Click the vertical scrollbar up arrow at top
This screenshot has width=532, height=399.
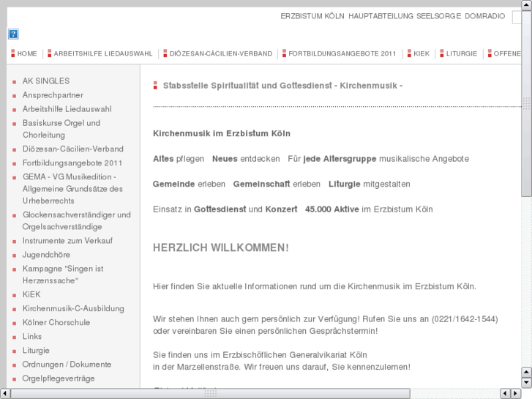click(x=526, y=5)
